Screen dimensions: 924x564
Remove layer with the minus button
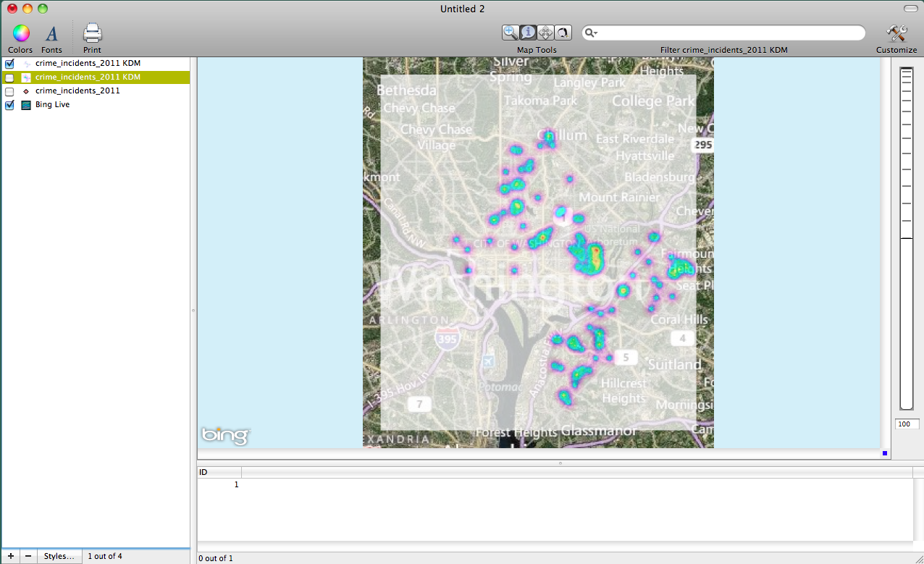(x=28, y=556)
